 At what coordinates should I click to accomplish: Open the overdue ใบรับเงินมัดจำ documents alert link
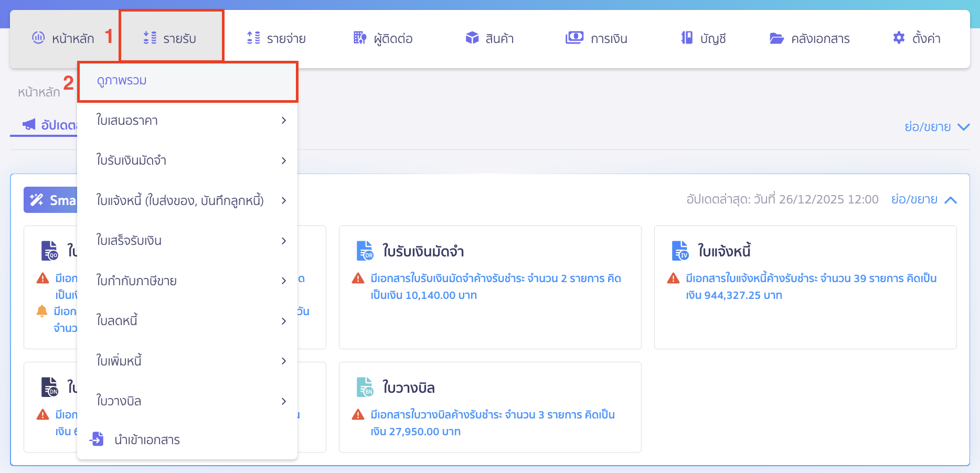pos(495,286)
